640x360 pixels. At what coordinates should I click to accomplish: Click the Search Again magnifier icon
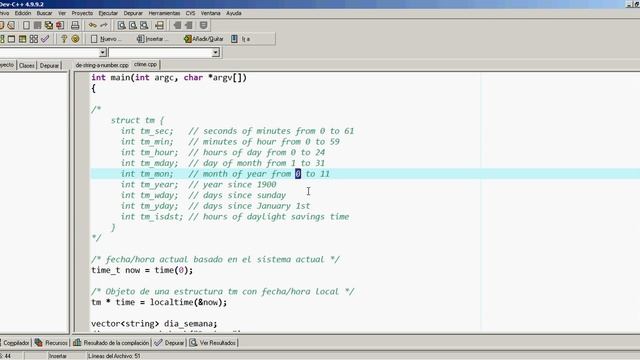[144, 25]
